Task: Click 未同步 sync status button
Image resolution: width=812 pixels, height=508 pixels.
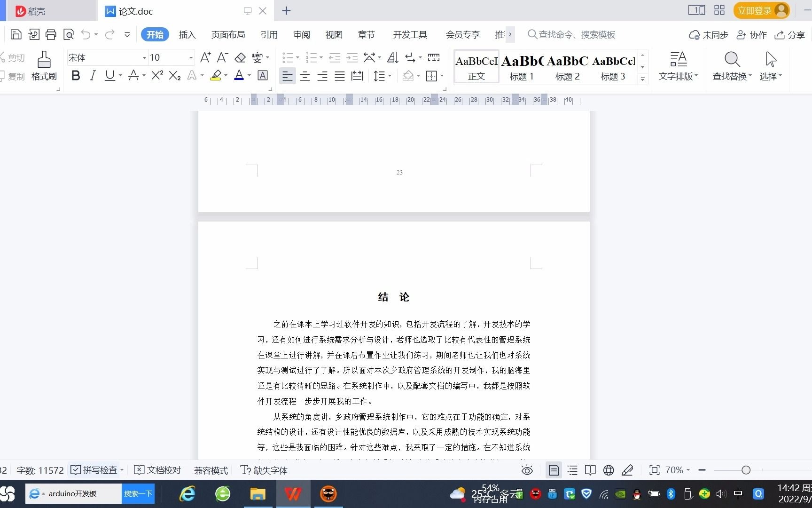Action: pos(709,35)
